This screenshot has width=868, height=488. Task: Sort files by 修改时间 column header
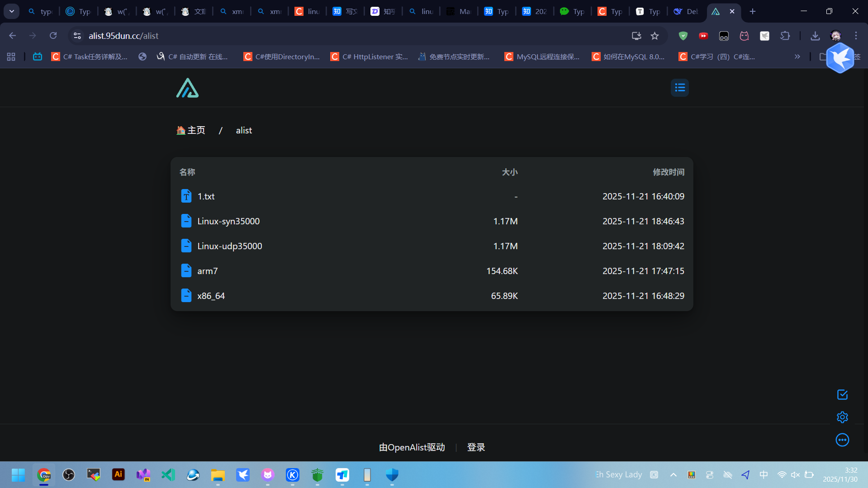(x=668, y=172)
